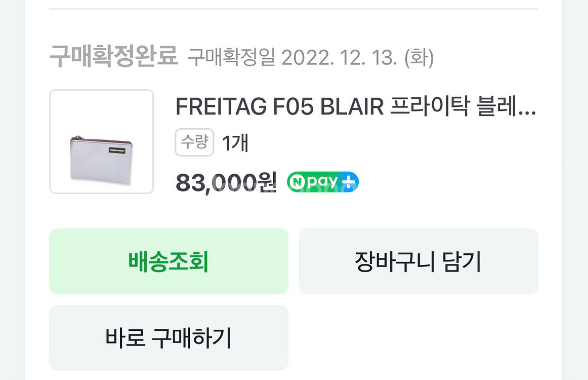The width and height of the screenshot is (588, 380).
Task: Click the 구매확정완료 status heading
Action: (114, 56)
